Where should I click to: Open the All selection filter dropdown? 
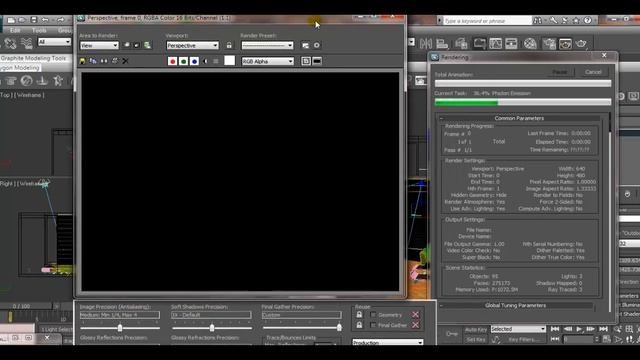pos(54,42)
